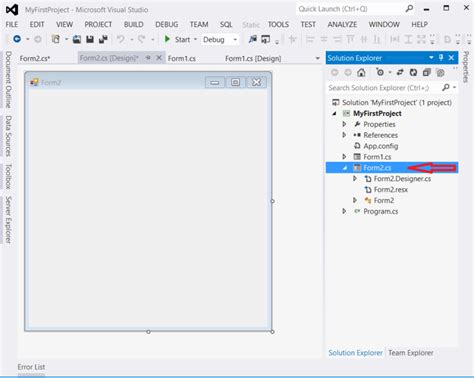Open the Server Explorer side tab
The width and height of the screenshot is (474, 378).
(x=8, y=219)
